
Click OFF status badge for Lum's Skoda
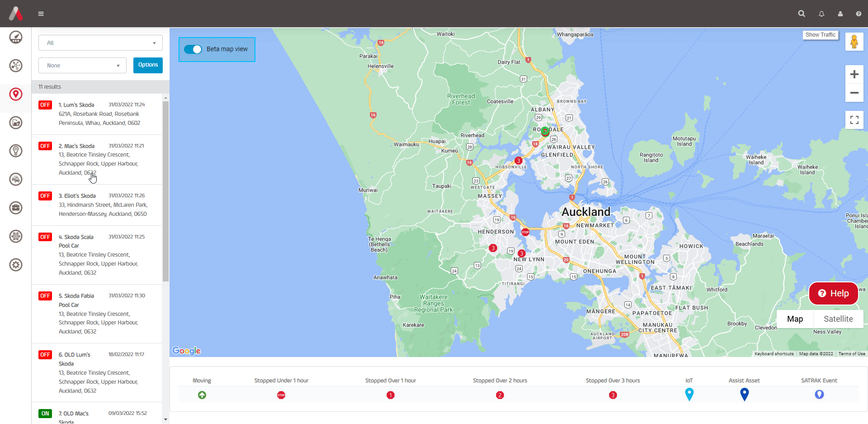tap(45, 105)
